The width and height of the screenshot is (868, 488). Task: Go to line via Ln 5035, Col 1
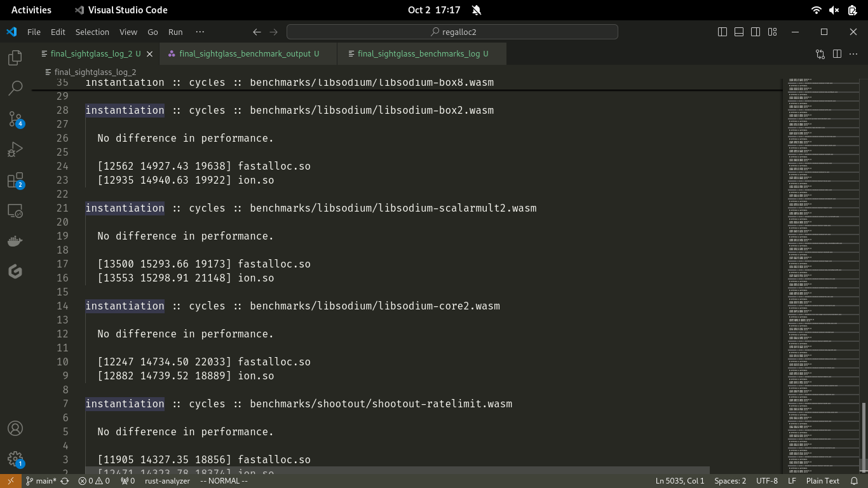click(x=679, y=481)
